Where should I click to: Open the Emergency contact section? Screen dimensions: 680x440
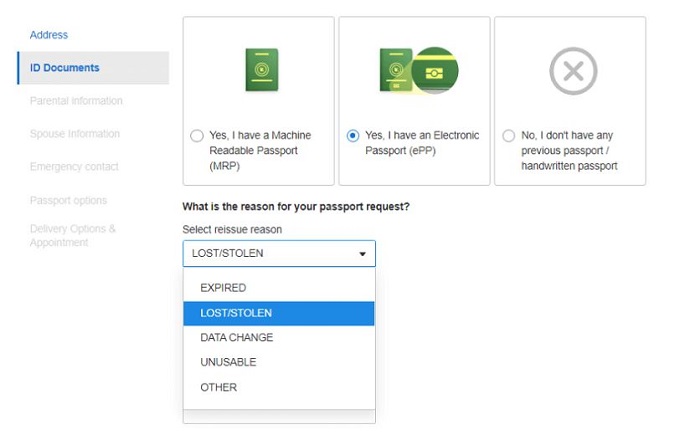74,167
